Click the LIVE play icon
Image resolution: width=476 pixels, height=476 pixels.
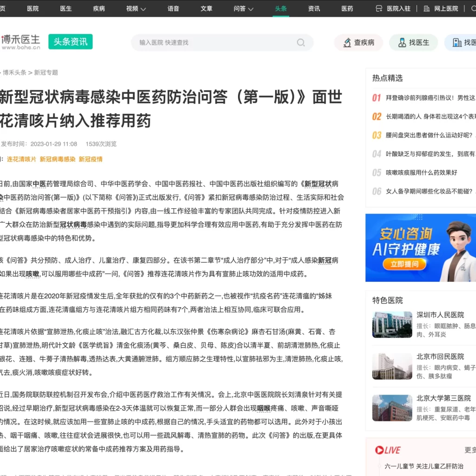(379, 450)
